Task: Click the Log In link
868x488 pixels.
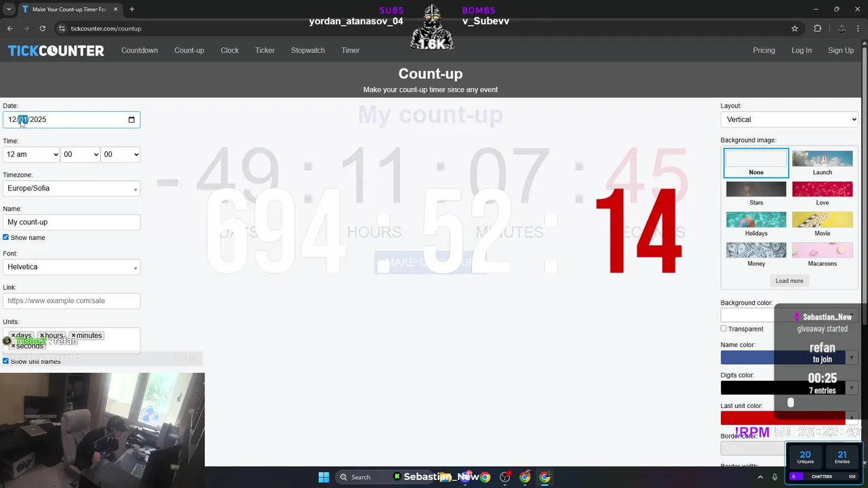Action: pyautogui.click(x=802, y=50)
